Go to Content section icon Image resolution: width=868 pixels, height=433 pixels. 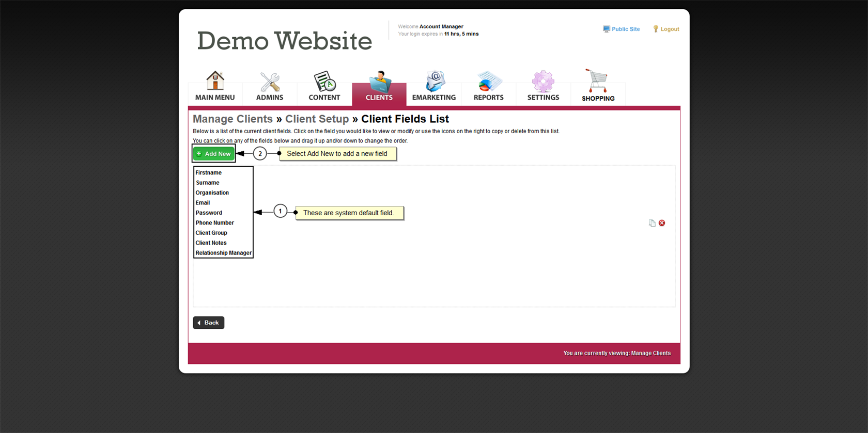pyautogui.click(x=324, y=82)
